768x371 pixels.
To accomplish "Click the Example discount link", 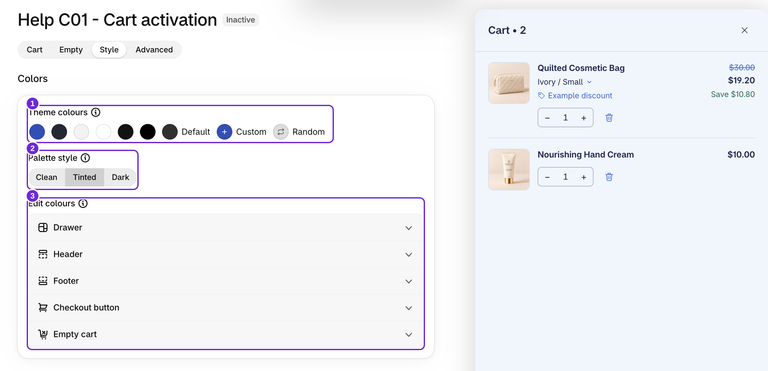I will (580, 96).
